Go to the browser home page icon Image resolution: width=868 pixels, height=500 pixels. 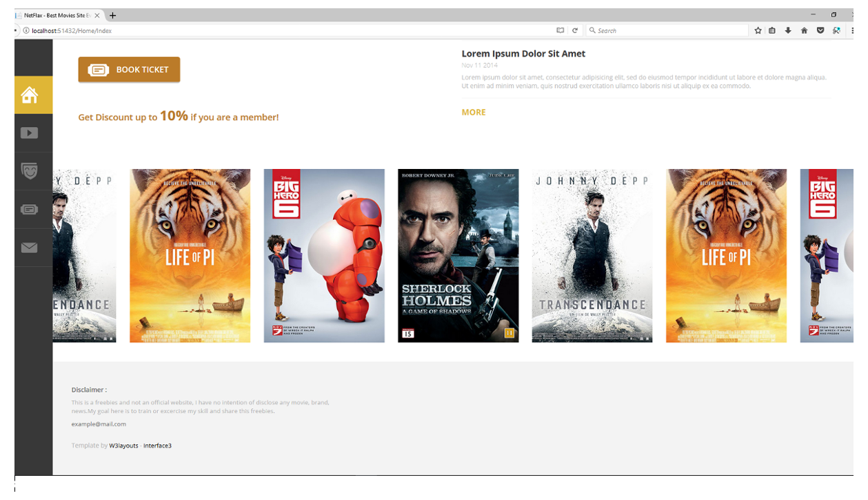click(804, 30)
